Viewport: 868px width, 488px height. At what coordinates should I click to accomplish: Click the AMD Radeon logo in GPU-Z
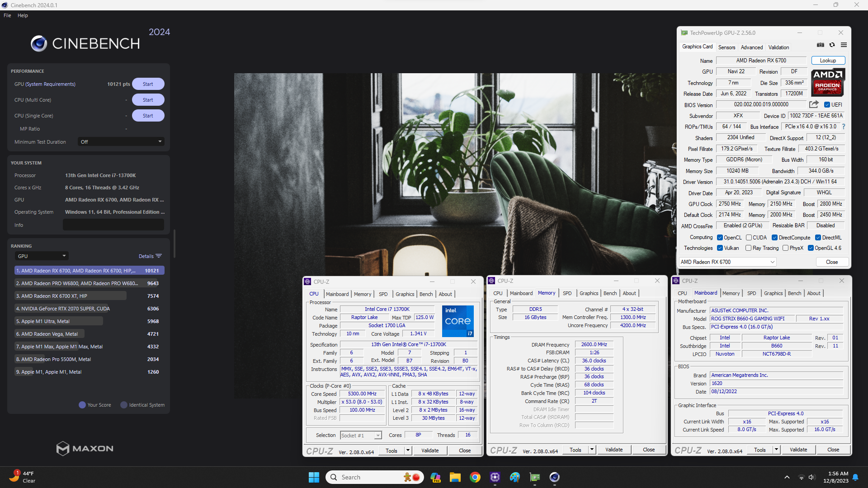pos(828,82)
